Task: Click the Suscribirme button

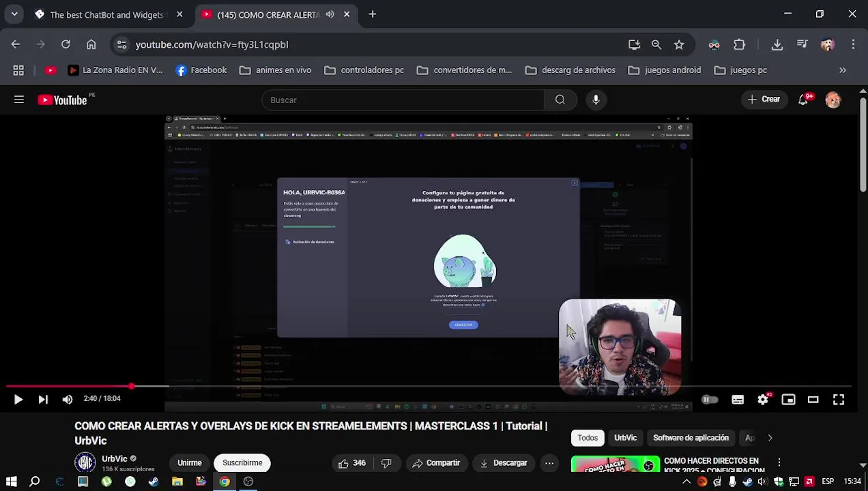Action: tap(242, 463)
